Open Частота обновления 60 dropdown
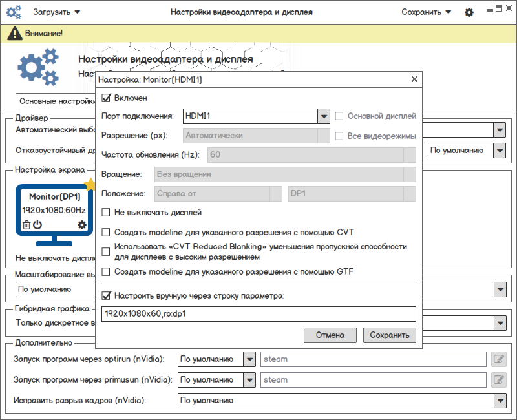Screen dimensions: 517x420 [x=311, y=155]
